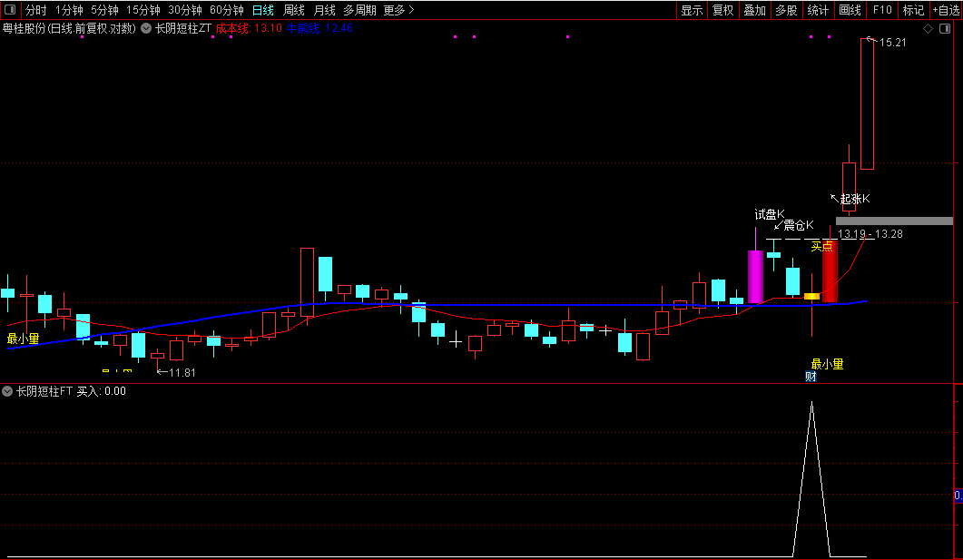This screenshot has height=560, width=963.
Task: Select the 1分钟 period
Action: (69, 10)
